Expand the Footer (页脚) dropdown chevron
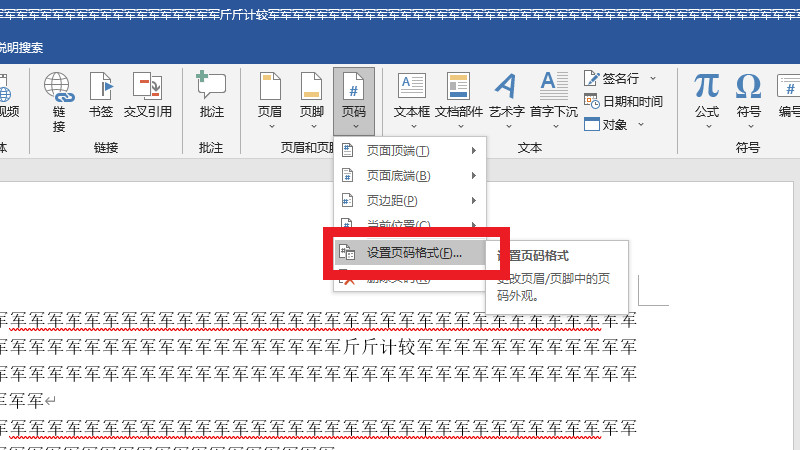The image size is (800, 450). click(314, 126)
